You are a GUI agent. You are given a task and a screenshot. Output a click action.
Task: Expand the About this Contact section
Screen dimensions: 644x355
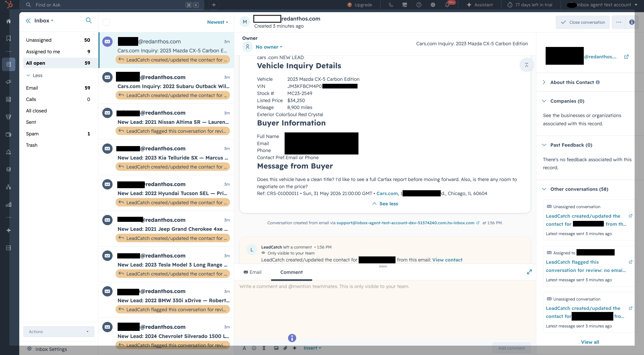click(x=572, y=82)
